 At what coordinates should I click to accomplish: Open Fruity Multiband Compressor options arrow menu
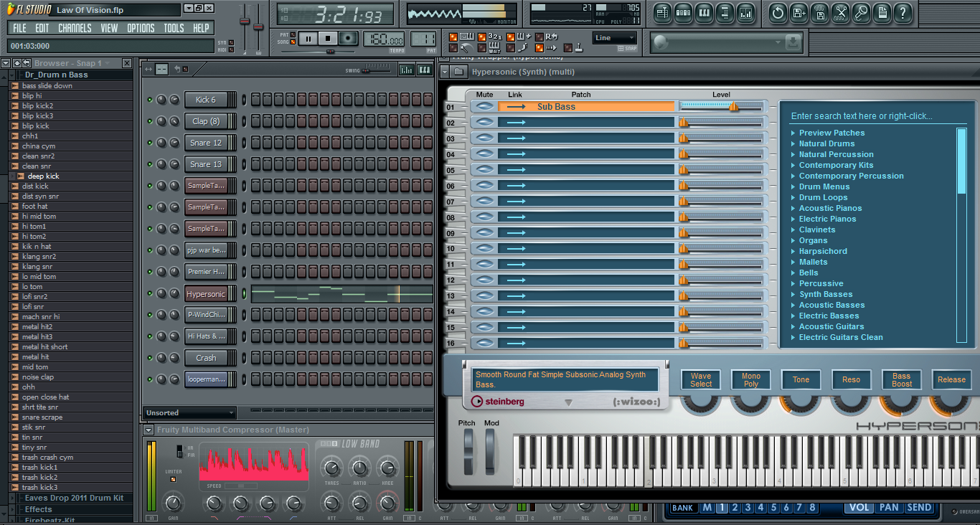click(x=148, y=430)
